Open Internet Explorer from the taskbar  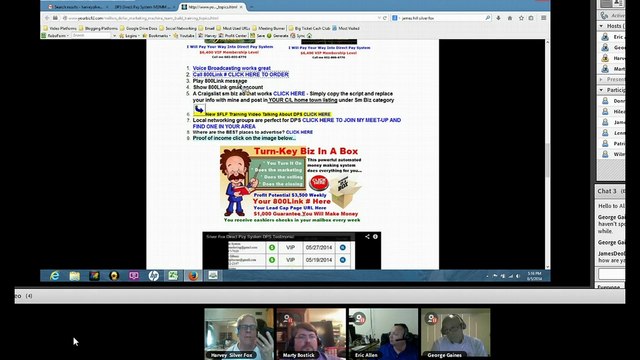[54, 276]
